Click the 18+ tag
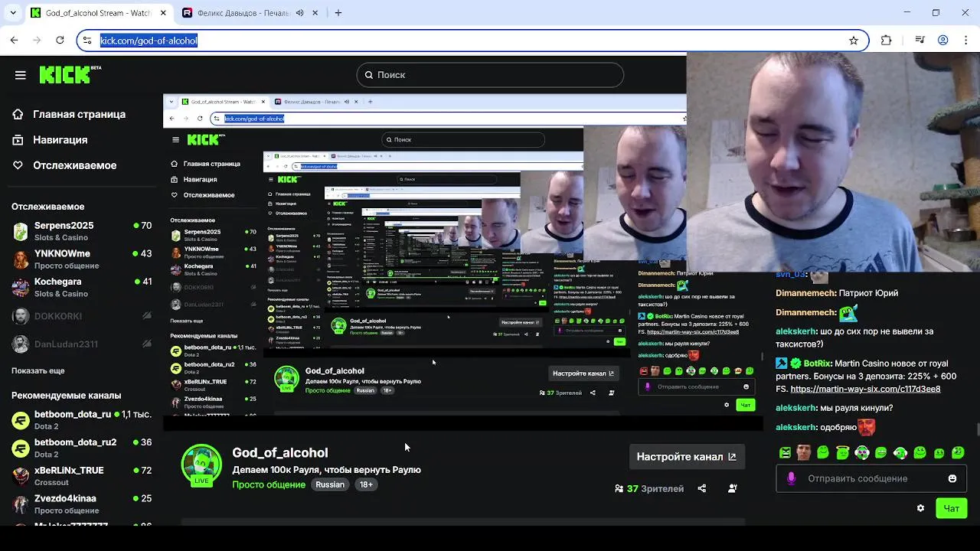The height and width of the screenshot is (551, 980). pyautogui.click(x=366, y=484)
